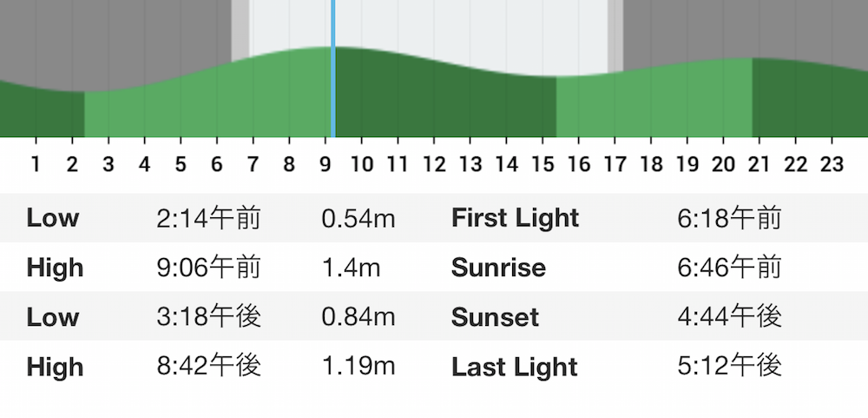Select the Sunrise label
The height and width of the screenshot is (418, 868).
[499, 268]
